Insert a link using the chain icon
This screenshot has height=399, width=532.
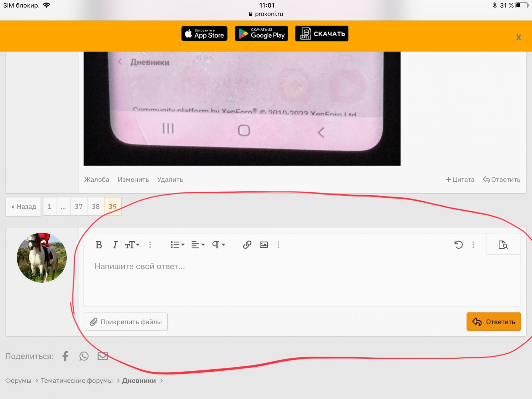(x=247, y=245)
